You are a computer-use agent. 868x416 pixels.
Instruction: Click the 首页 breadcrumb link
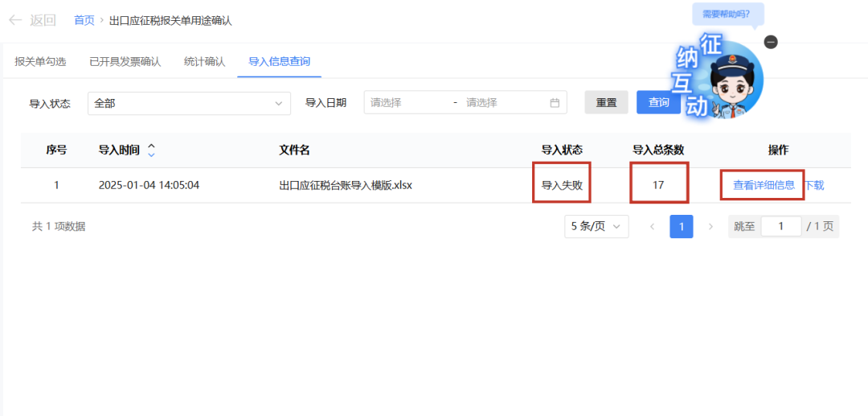tap(84, 20)
